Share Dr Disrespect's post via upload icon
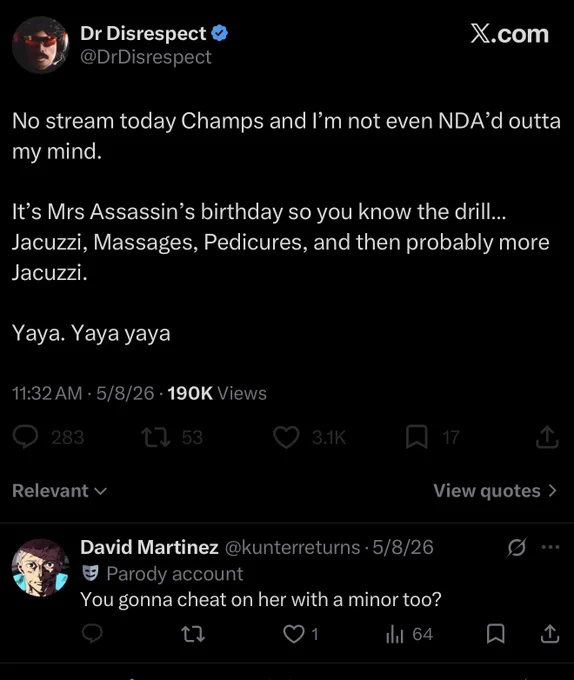The image size is (574, 680). tap(547, 437)
